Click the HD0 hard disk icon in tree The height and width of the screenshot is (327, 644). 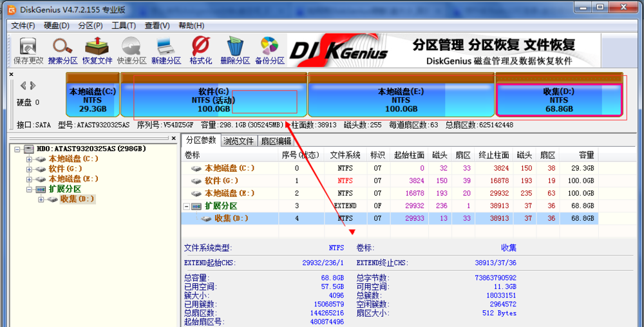(29, 149)
